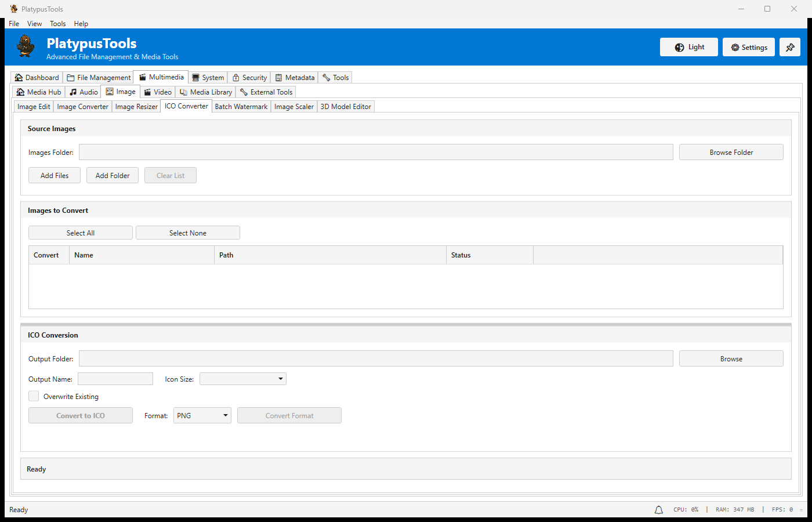Open the Format dropdown showing PNG
The width and height of the screenshot is (812, 522).
point(202,415)
